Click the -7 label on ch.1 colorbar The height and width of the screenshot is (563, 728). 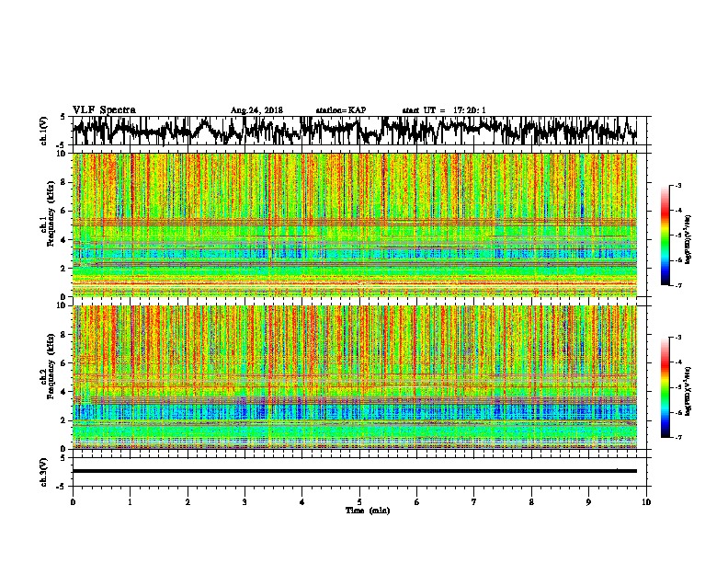click(x=677, y=285)
